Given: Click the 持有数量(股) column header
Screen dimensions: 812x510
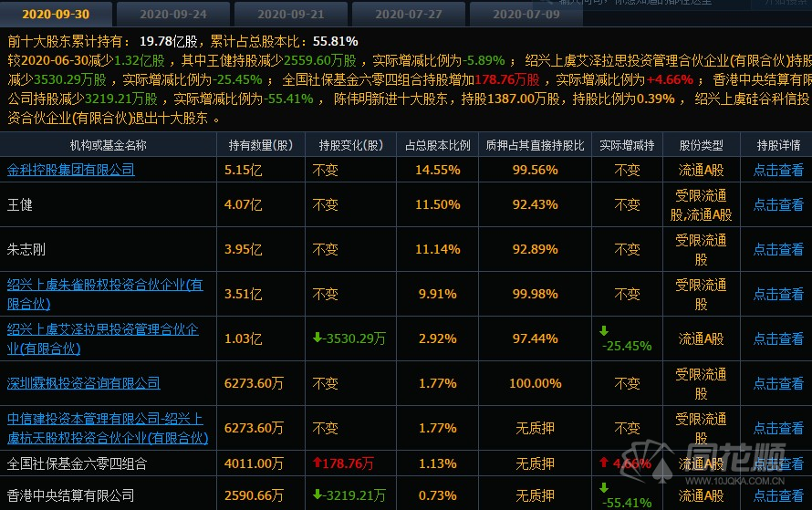Looking at the screenshot, I should pyautogui.click(x=261, y=145).
